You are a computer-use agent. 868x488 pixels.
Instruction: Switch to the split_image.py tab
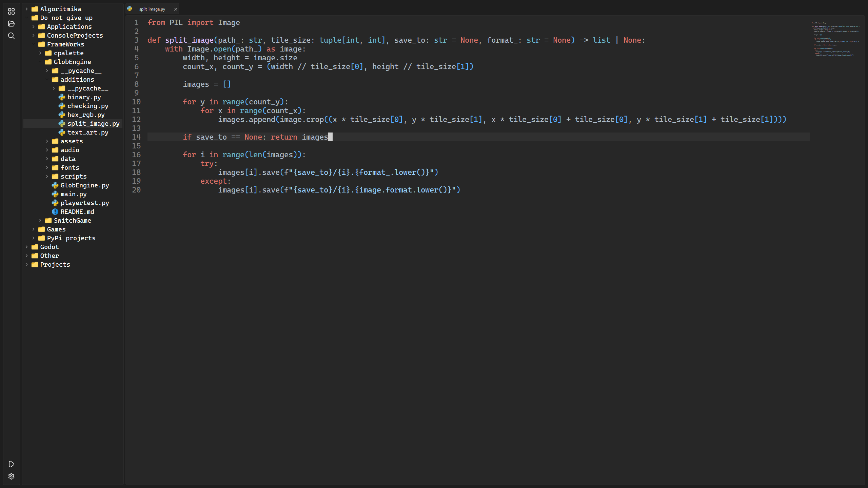pos(152,9)
